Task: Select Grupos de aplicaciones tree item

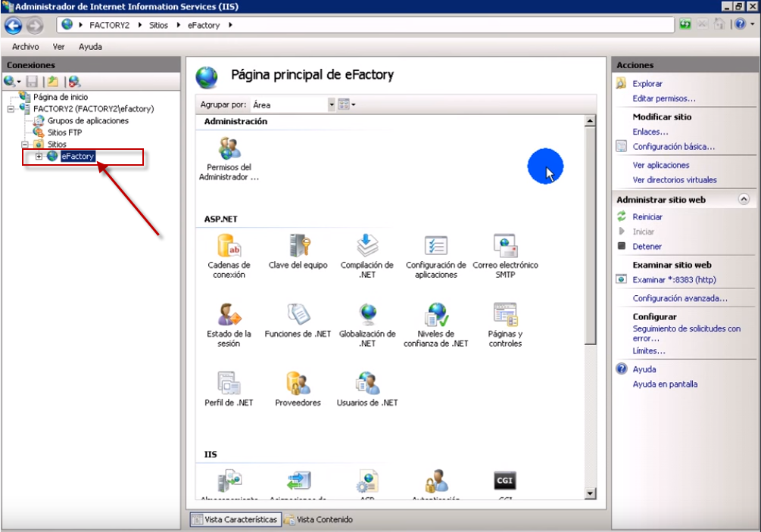Action: tap(88, 120)
